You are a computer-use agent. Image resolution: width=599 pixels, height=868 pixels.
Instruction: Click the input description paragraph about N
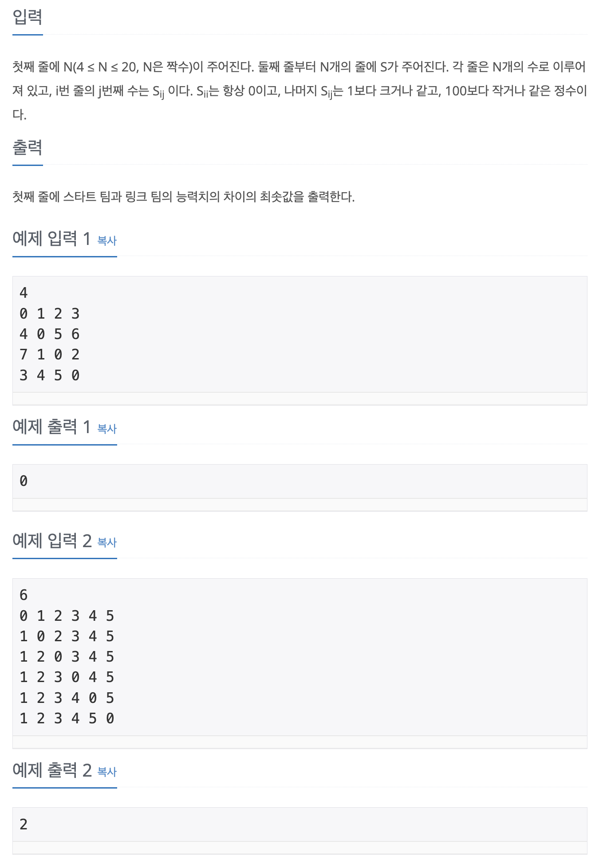[x=299, y=91]
